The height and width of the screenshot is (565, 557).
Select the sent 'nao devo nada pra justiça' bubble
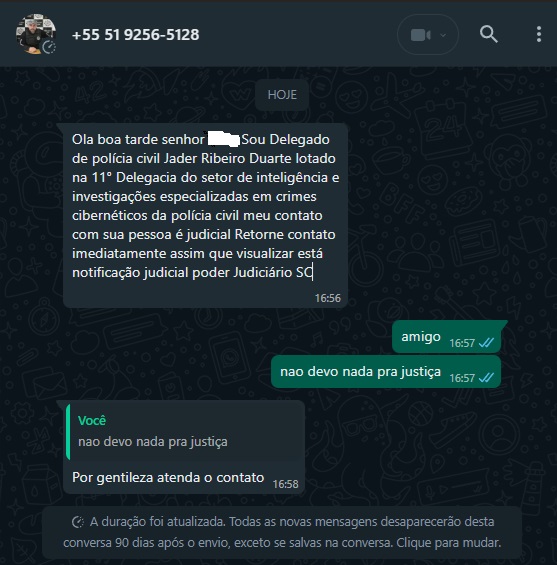(386, 372)
